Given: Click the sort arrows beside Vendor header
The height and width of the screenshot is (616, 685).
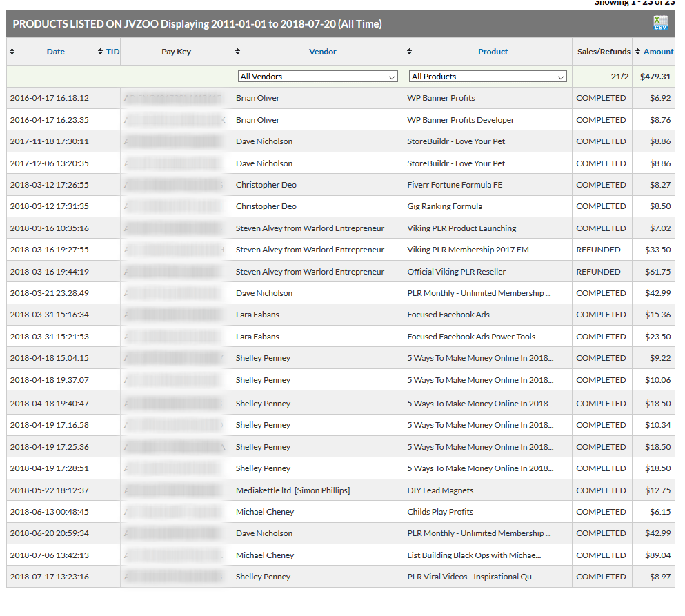Looking at the screenshot, I should (x=238, y=52).
